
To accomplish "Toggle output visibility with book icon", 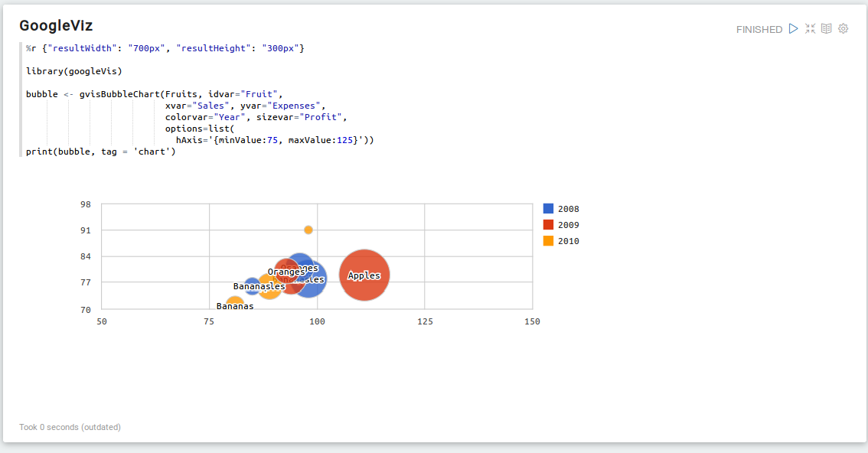I will pos(827,29).
